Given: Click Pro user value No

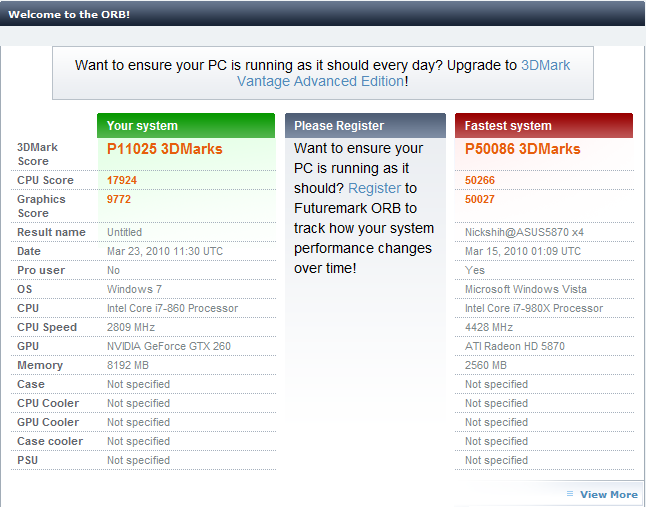Looking at the screenshot, I should click(113, 270).
